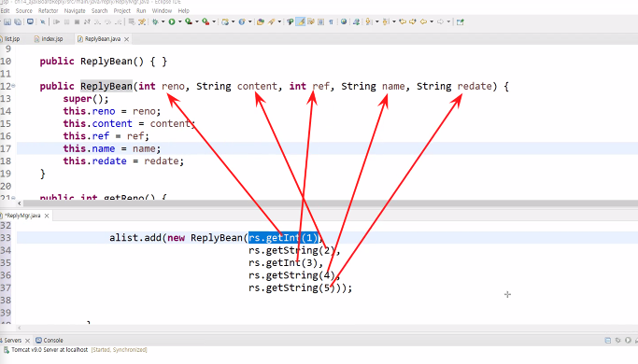Click the Disconnect debug icon
This screenshot has width=638, height=364.
pos(87,22)
